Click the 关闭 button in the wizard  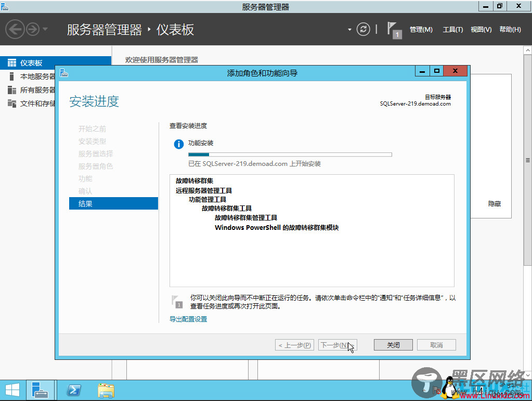(x=393, y=345)
